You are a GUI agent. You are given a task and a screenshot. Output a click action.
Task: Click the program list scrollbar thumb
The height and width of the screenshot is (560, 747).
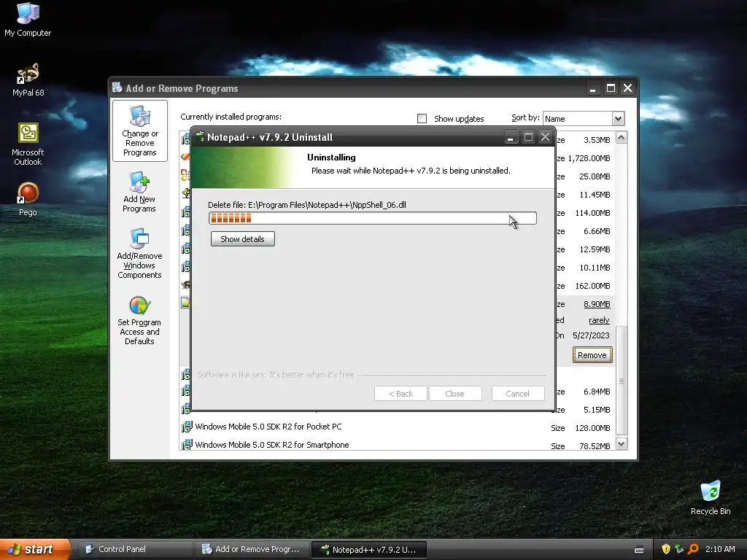[622, 380]
